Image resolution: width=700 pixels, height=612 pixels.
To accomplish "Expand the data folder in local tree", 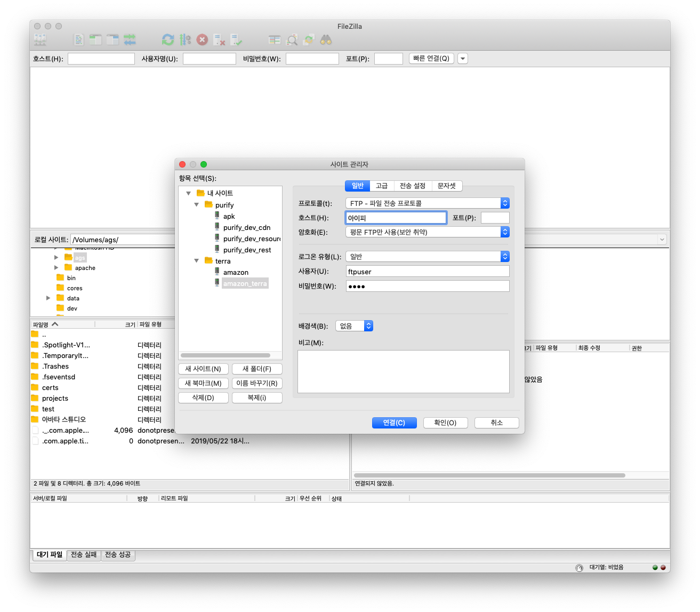I will pos(49,298).
